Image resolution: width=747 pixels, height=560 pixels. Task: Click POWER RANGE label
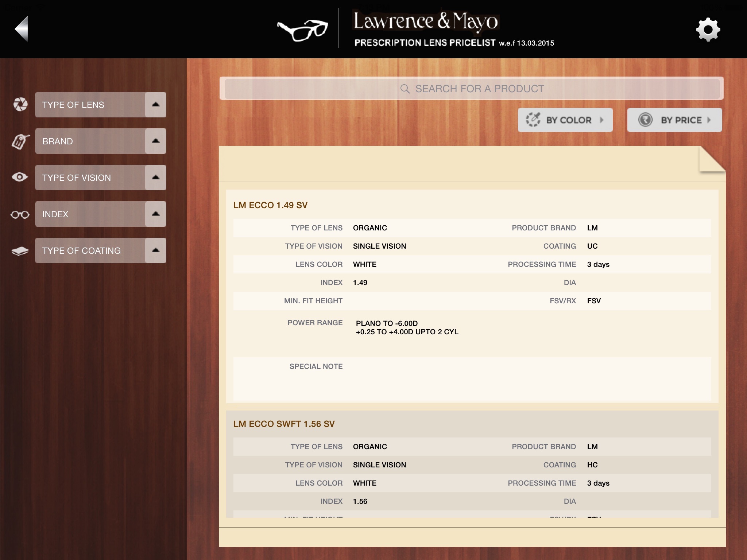(x=315, y=323)
